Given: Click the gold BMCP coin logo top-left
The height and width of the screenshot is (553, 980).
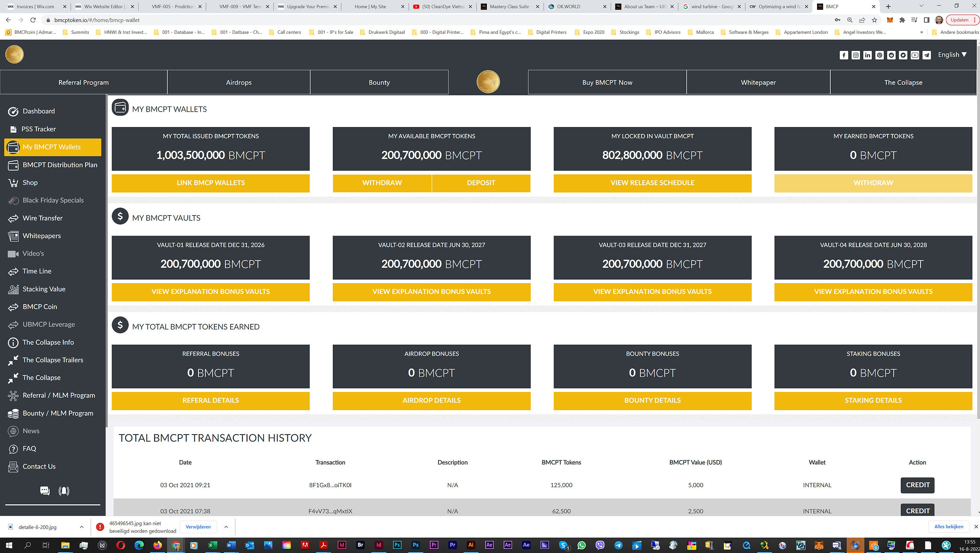Looking at the screenshot, I should click(15, 55).
